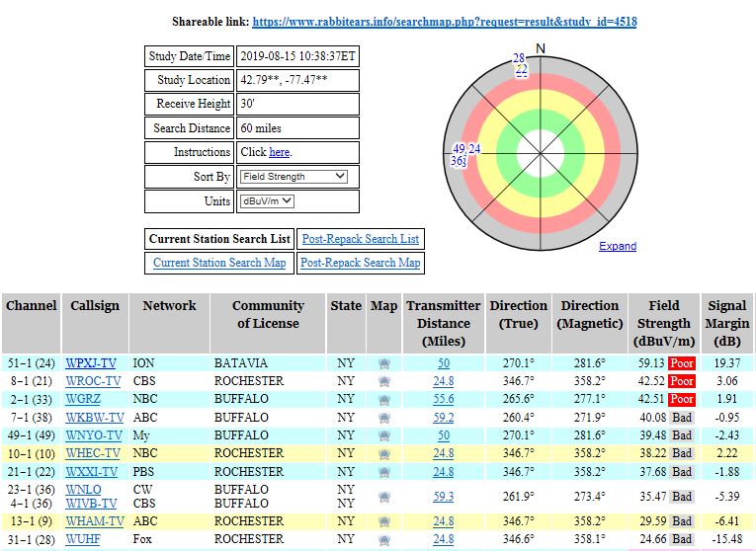Click the map icon for WHAM-TV

(383, 520)
